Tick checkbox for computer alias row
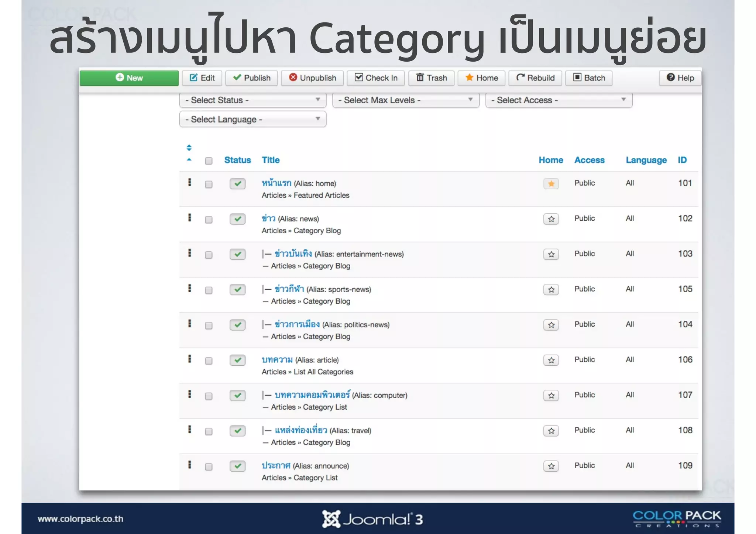The height and width of the screenshot is (534, 756). pyautogui.click(x=209, y=396)
